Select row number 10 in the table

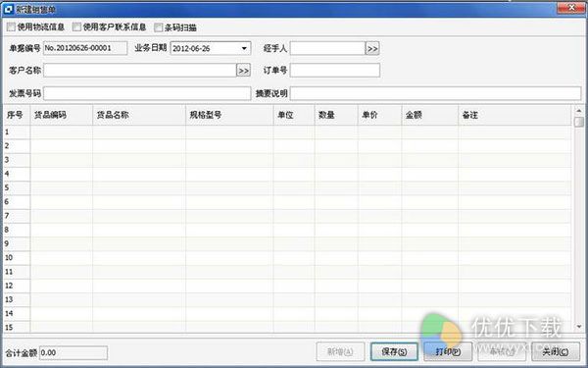tap(17, 257)
